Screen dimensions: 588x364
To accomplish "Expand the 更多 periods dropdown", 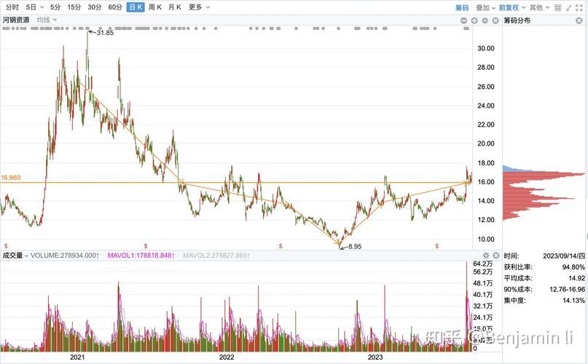I will [199, 7].
